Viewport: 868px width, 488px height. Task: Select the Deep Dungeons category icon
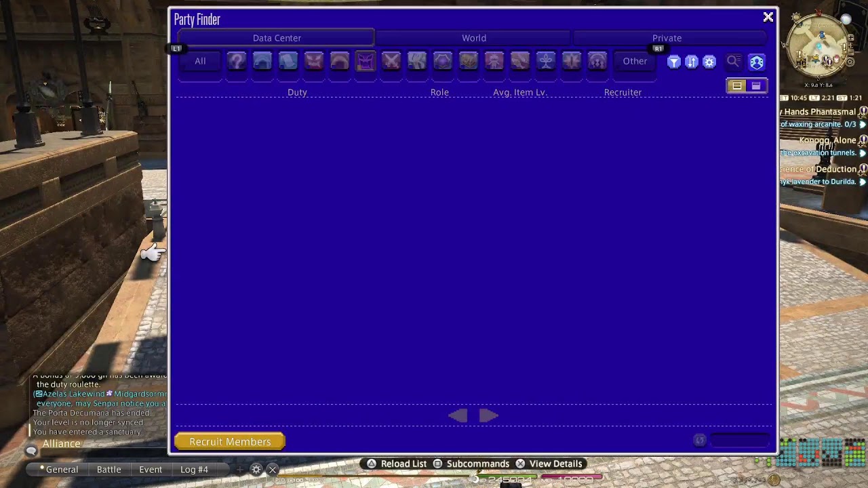point(572,62)
